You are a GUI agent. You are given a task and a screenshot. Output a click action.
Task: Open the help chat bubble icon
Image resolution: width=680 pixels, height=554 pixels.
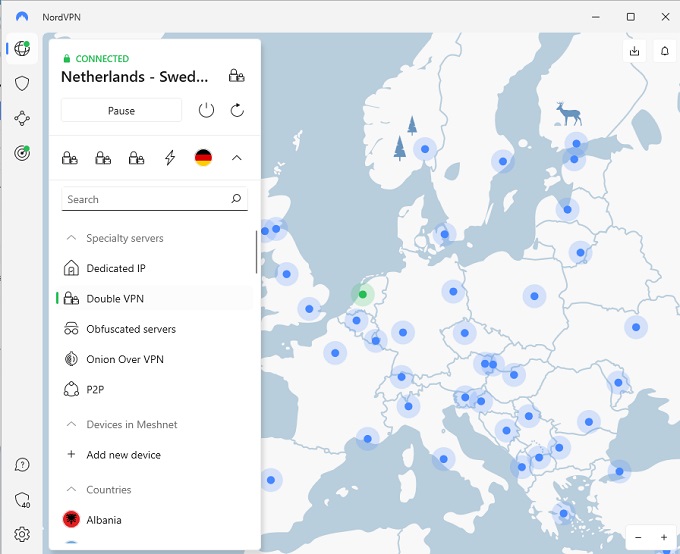tap(22, 465)
